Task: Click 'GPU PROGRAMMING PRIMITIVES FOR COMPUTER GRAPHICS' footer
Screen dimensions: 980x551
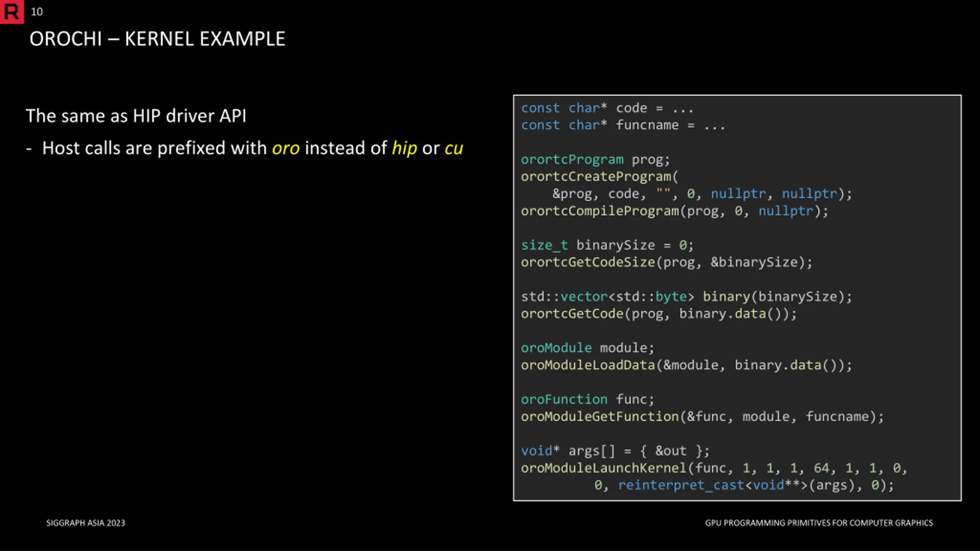Action: tap(819, 523)
